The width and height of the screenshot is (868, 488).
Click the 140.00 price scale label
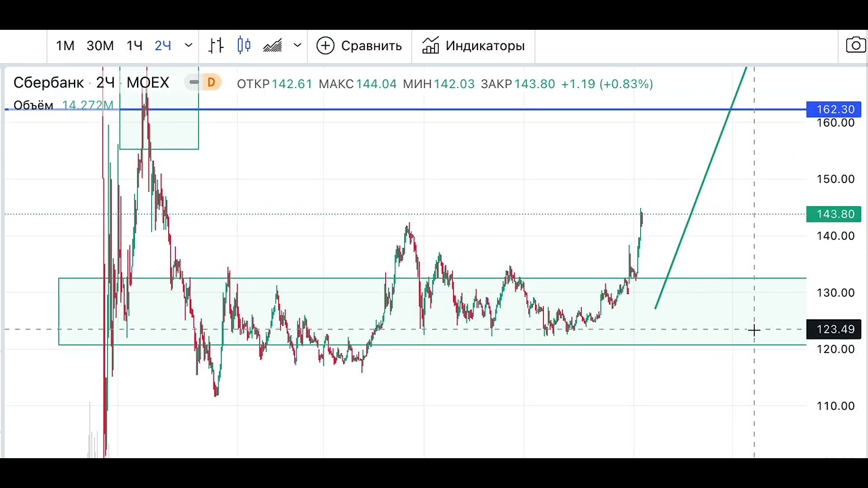coord(835,236)
